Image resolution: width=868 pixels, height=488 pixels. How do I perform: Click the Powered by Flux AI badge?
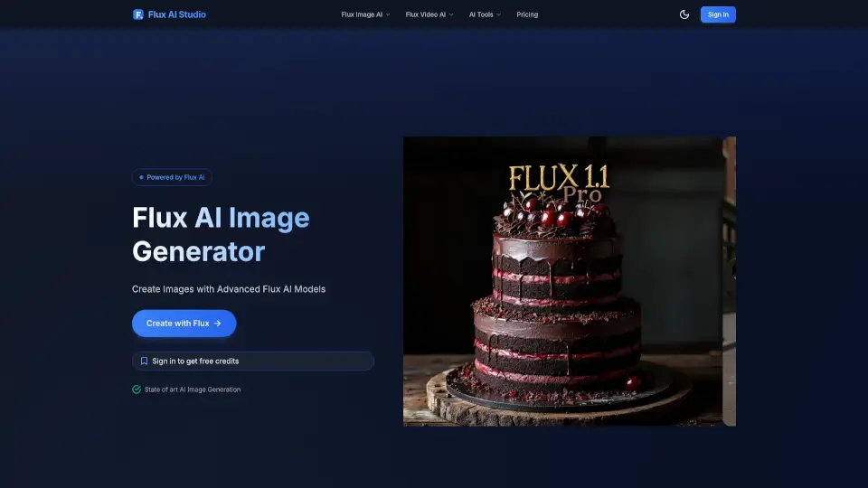click(x=172, y=177)
